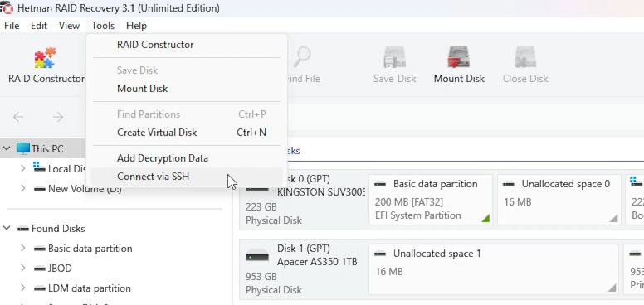Image resolution: width=644 pixels, height=305 pixels.
Task: Expand the New Volume (D:) node
Action: click(23, 189)
